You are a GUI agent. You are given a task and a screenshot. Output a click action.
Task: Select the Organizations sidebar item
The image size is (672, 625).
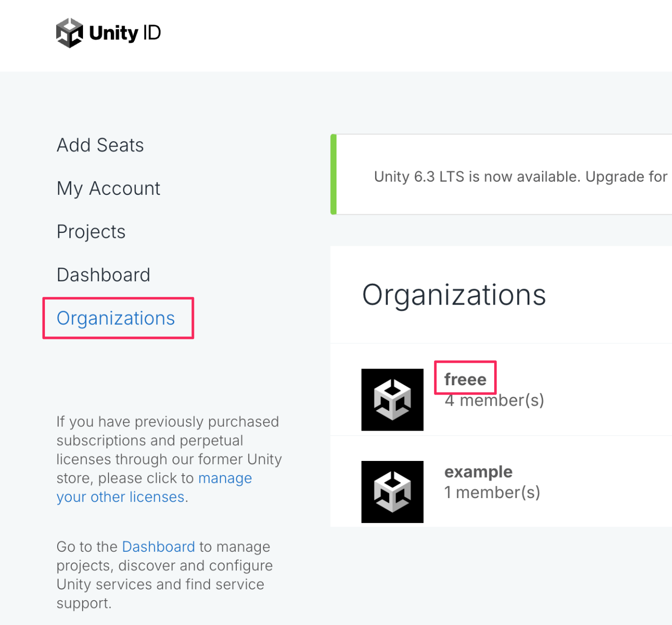[116, 318]
